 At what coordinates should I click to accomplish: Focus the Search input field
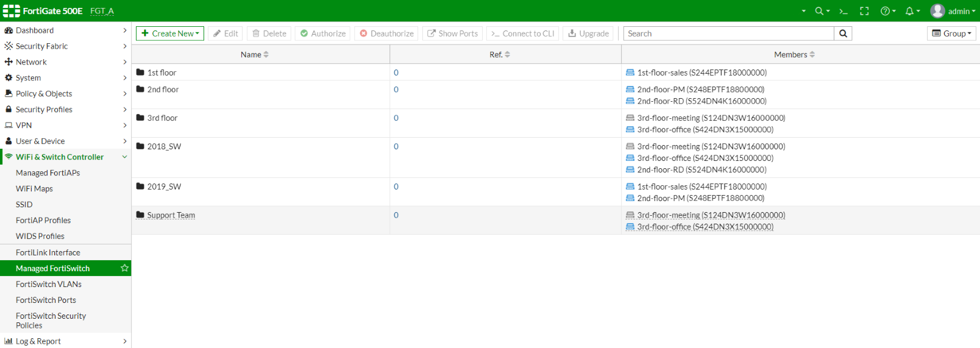tap(728, 34)
